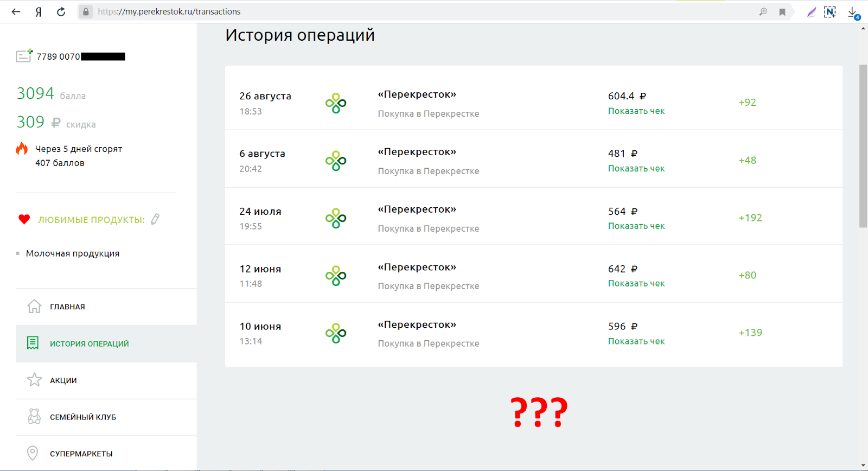Click the loyalty card icon by card number
The height and width of the screenshot is (471, 868).
pos(24,55)
